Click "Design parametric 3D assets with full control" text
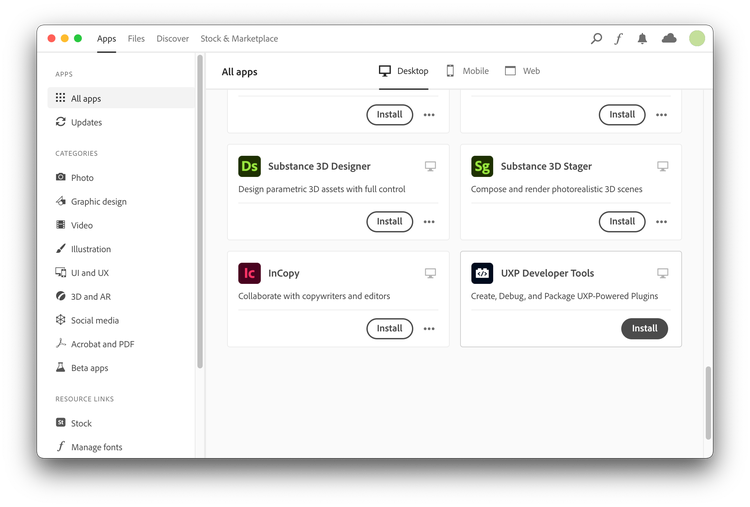750x507 pixels. pyautogui.click(x=321, y=189)
